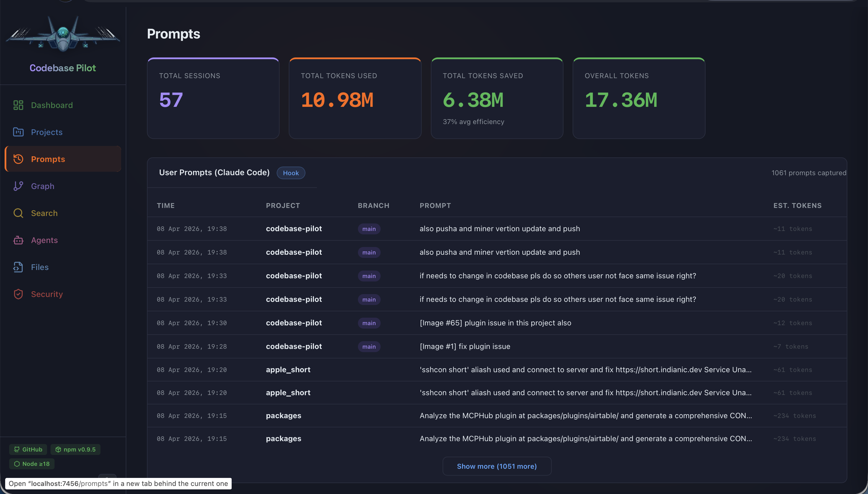Open the GitHub icon in the footer badge

tap(17, 449)
